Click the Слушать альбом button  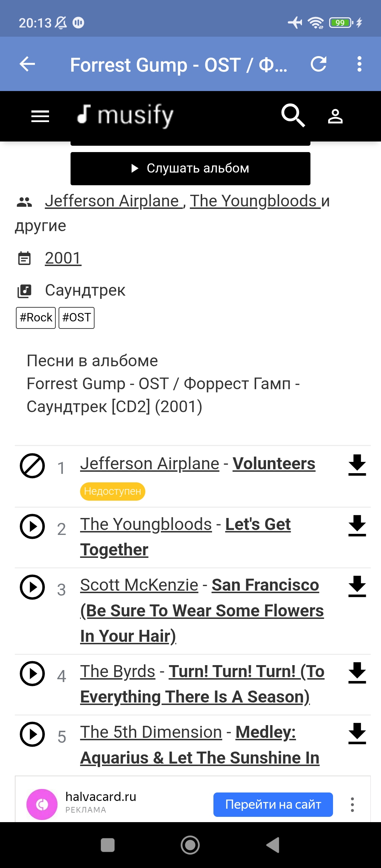click(190, 169)
